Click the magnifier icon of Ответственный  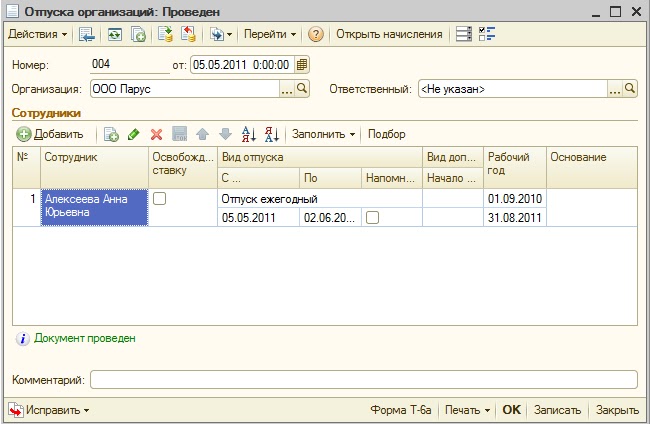point(630,88)
